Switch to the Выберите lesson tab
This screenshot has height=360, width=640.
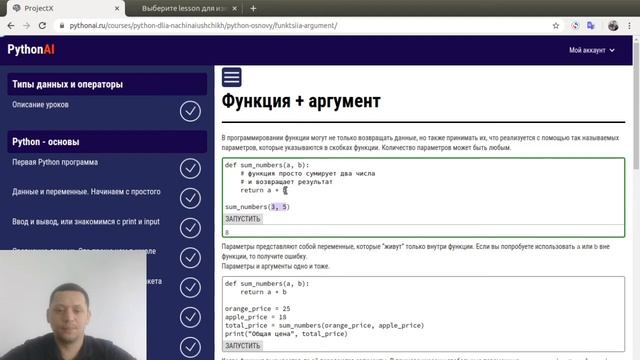[x=184, y=8]
